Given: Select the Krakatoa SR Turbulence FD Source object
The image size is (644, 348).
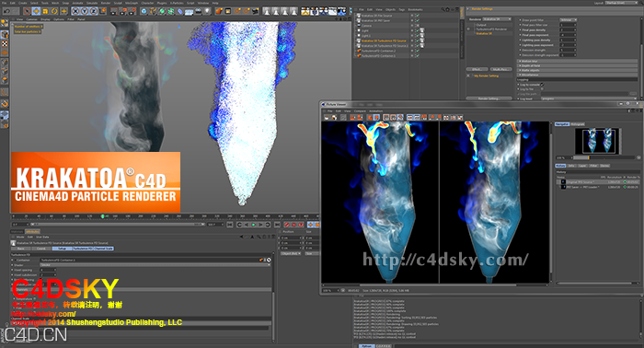Looking at the screenshot, I should point(384,41).
